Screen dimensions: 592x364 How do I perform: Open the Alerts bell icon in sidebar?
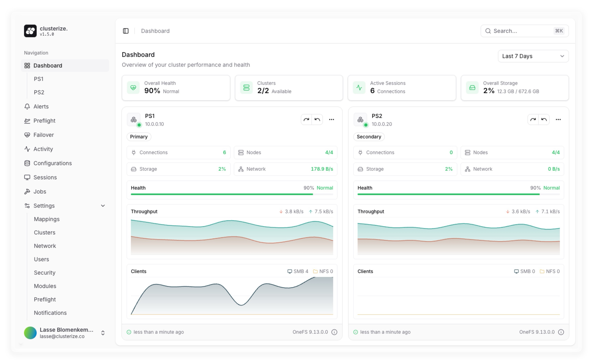[x=27, y=107]
